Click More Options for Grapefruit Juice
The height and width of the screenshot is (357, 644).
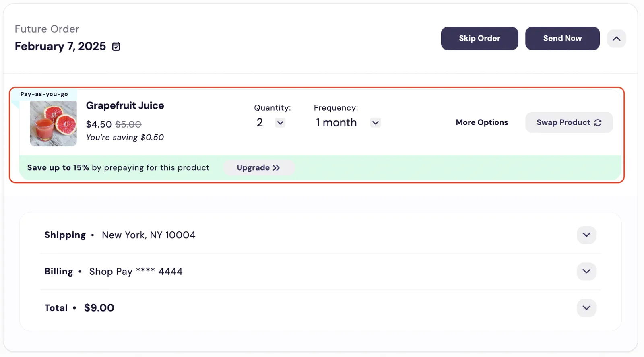[x=482, y=122]
